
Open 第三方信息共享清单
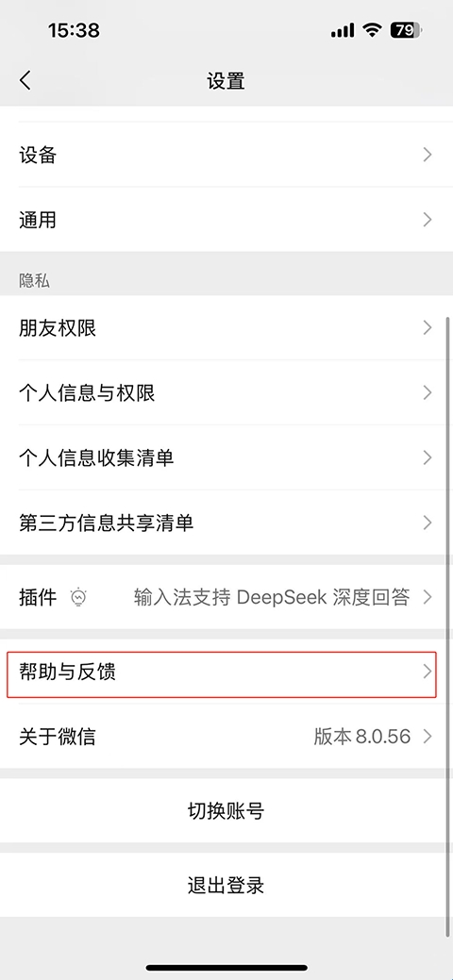[226, 523]
